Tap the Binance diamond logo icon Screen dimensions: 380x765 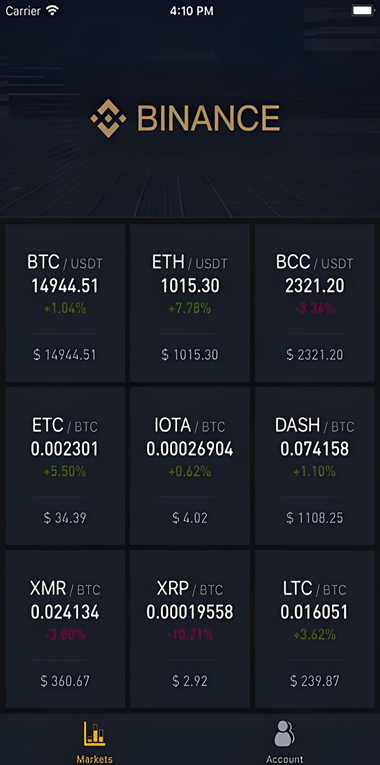click(108, 118)
